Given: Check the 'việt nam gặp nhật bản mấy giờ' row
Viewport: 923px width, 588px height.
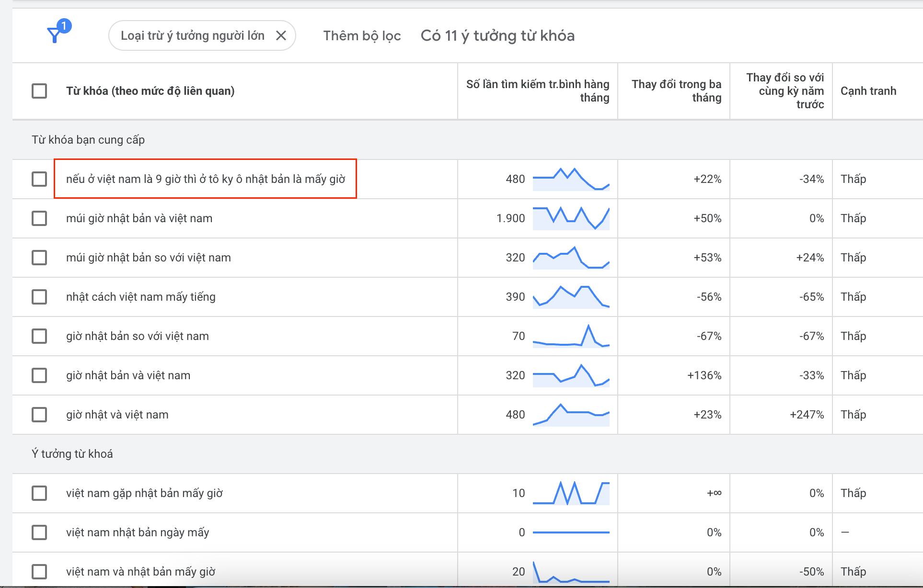Looking at the screenshot, I should (x=39, y=493).
